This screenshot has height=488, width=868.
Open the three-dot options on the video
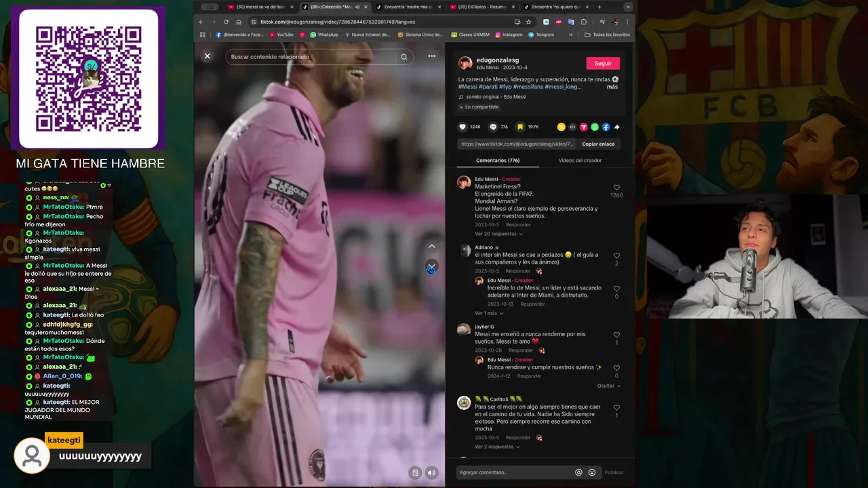[431, 56]
